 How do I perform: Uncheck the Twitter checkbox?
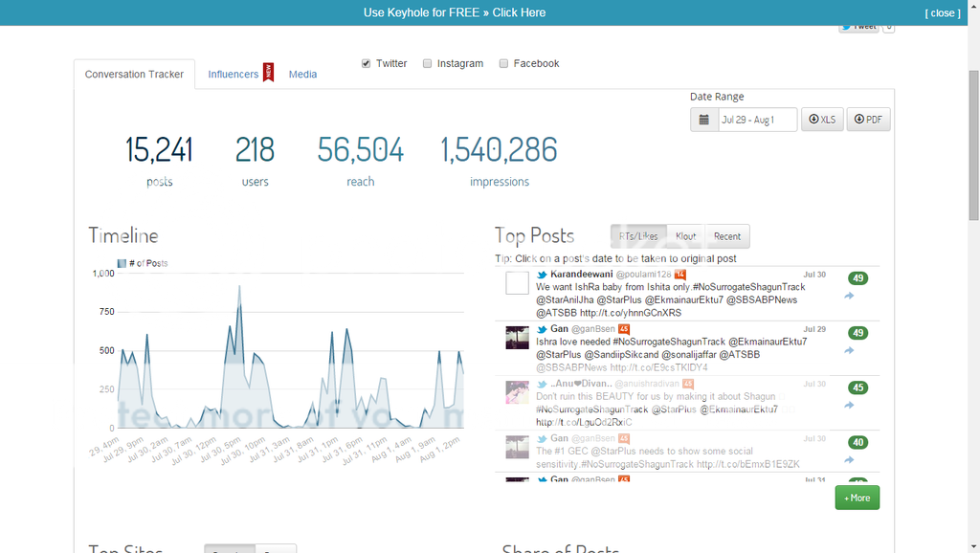click(x=366, y=64)
